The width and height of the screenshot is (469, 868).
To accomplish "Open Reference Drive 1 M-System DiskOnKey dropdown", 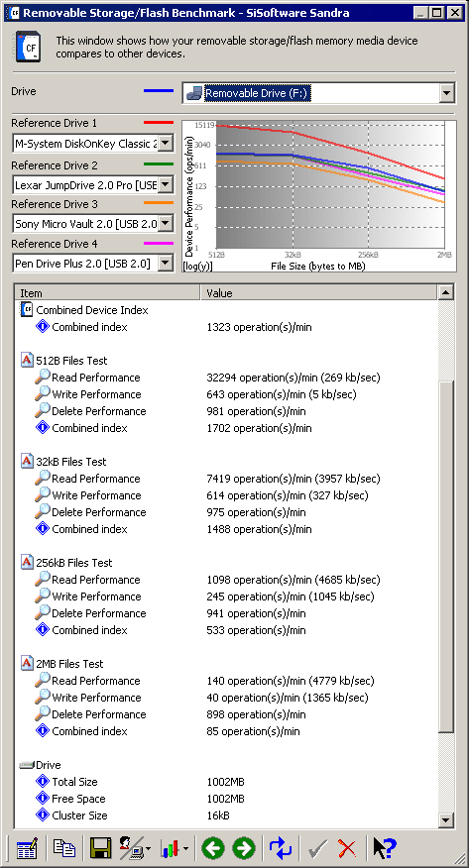I will tap(166, 144).
